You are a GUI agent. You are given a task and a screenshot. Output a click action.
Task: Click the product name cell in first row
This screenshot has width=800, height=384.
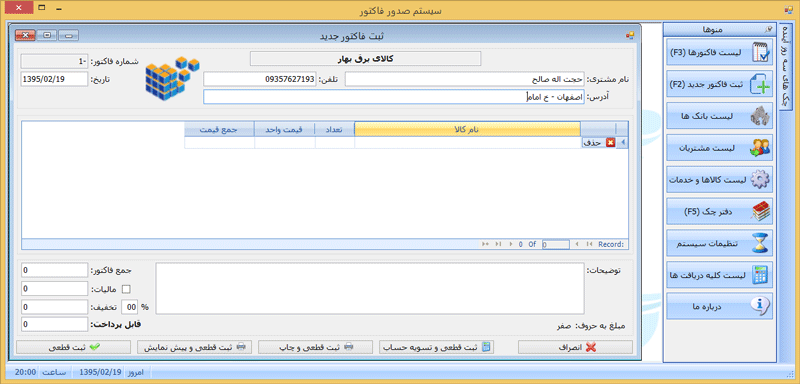(467, 143)
